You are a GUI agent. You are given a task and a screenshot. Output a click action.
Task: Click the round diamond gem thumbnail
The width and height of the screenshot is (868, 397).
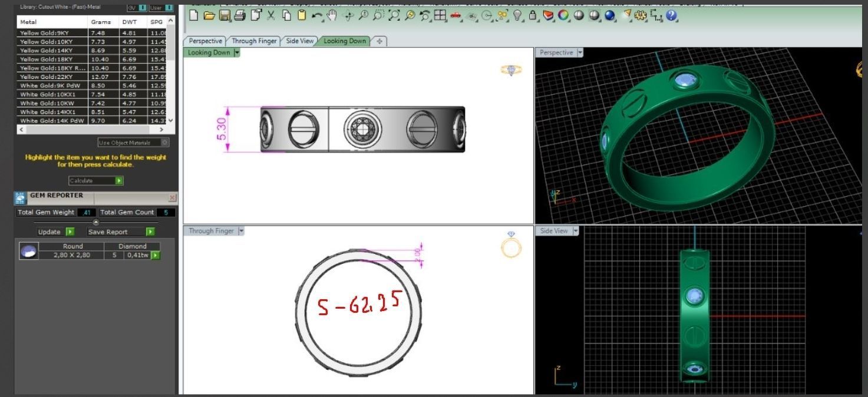click(28, 252)
